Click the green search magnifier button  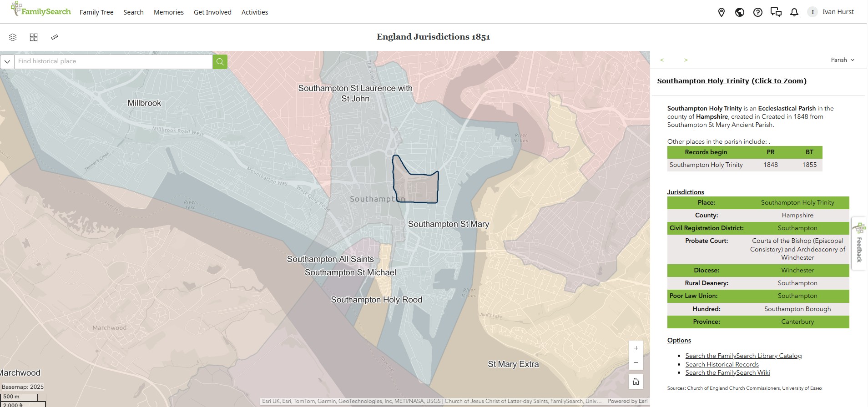click(x=220, y=61)
